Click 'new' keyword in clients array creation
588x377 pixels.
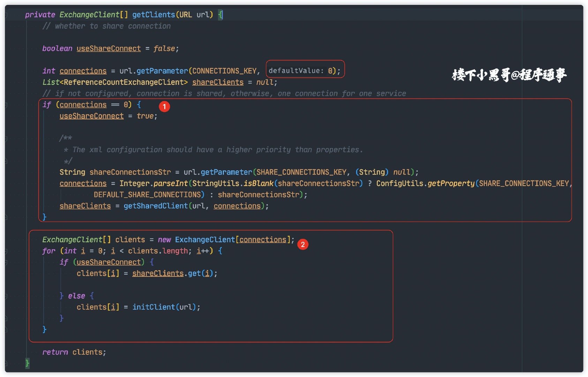[164, 240]
